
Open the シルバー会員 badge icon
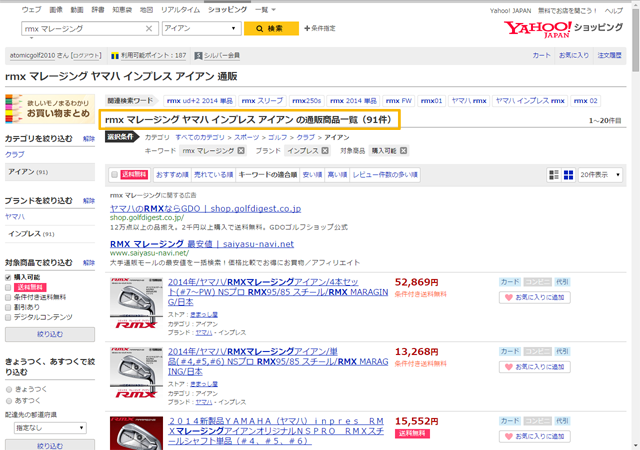tap(198, 56)
